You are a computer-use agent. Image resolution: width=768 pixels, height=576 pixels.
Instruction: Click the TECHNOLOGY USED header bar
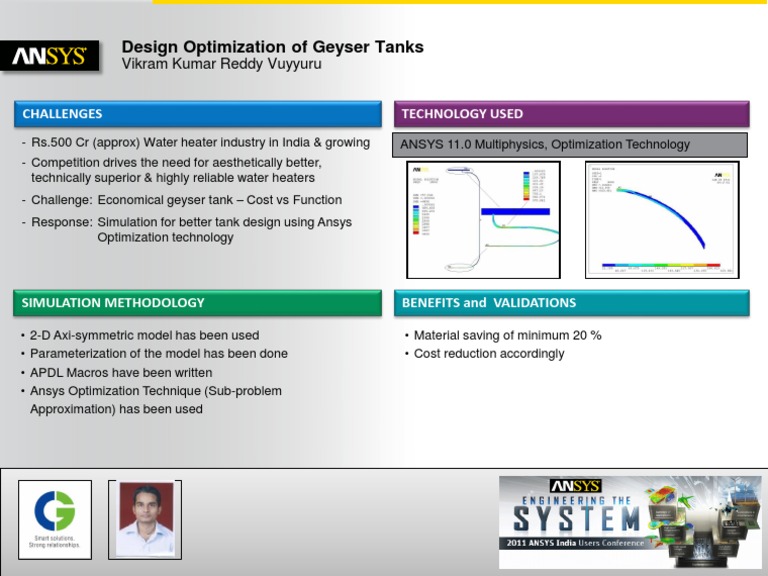[572, 114]
